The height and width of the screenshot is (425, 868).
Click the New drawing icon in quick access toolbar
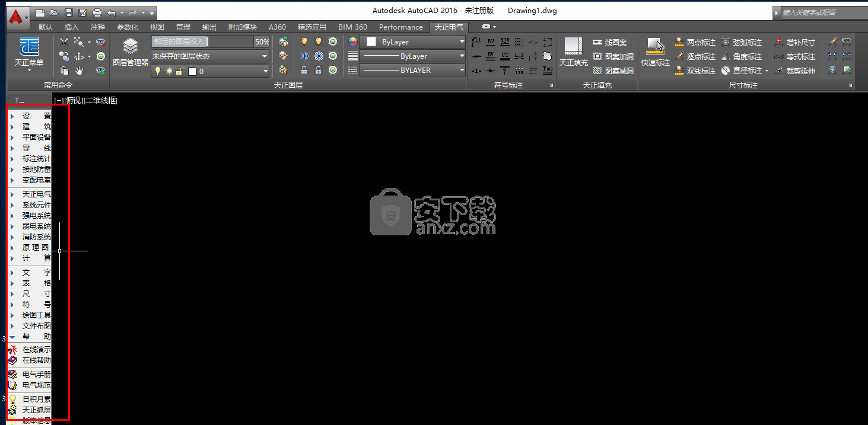[40, 12]
